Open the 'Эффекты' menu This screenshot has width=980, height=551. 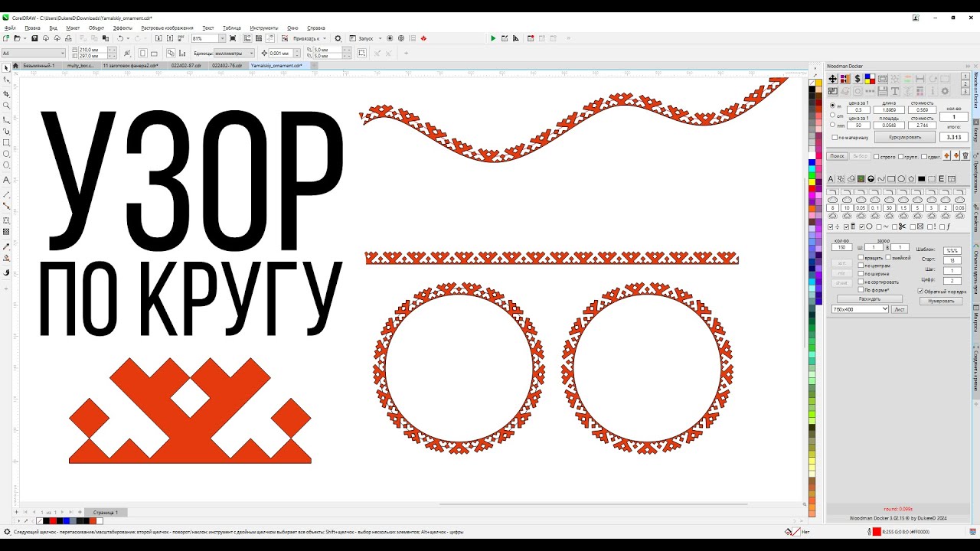tap(122, 28)
